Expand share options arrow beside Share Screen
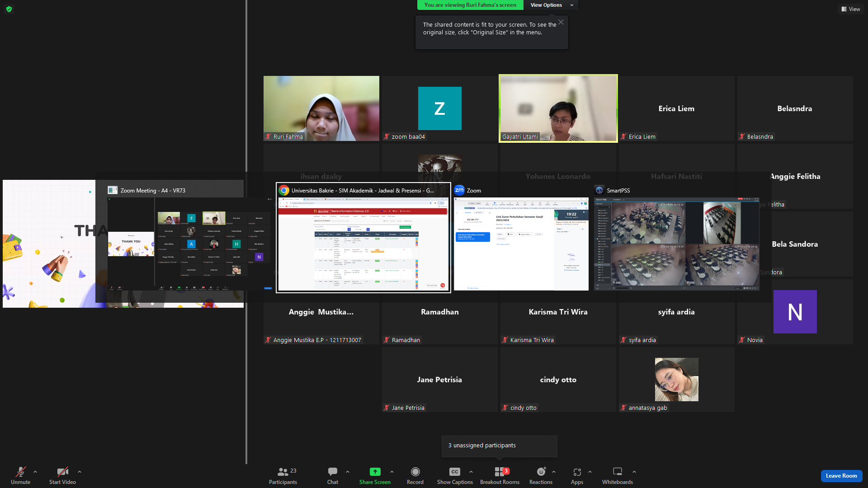 click(x=392, y=472)
